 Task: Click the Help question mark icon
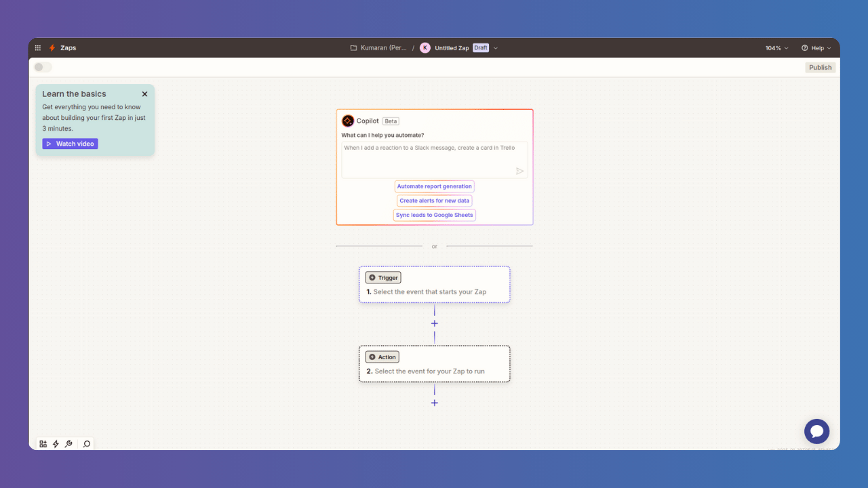[805, 48]
